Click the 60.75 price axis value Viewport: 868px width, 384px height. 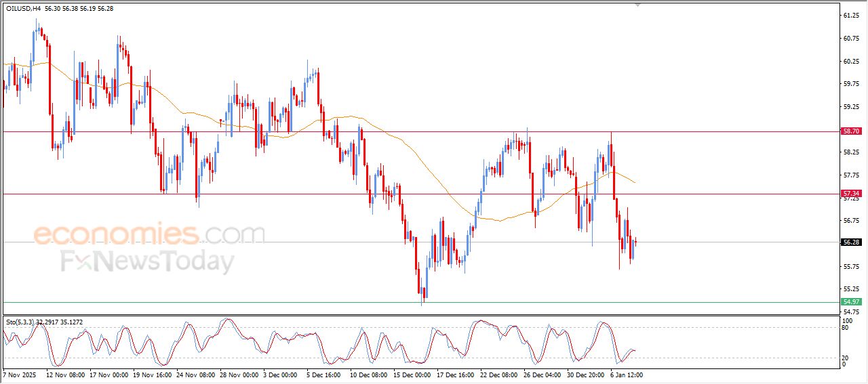850,38
